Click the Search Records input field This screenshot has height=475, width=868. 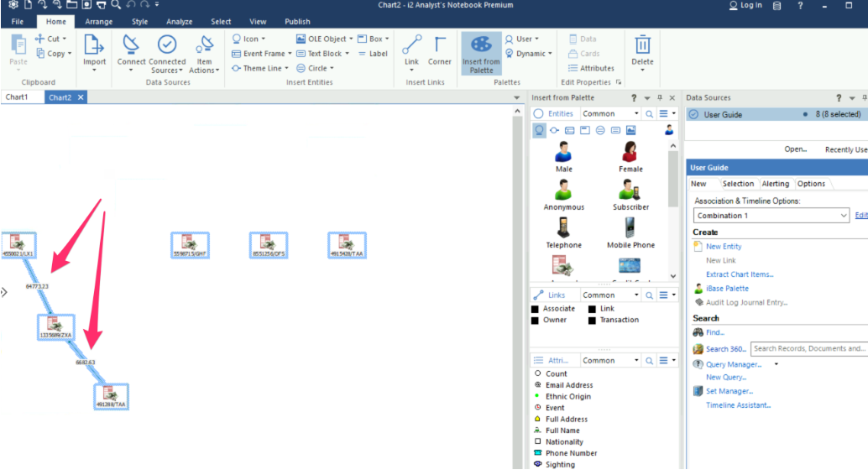[808, 349]
